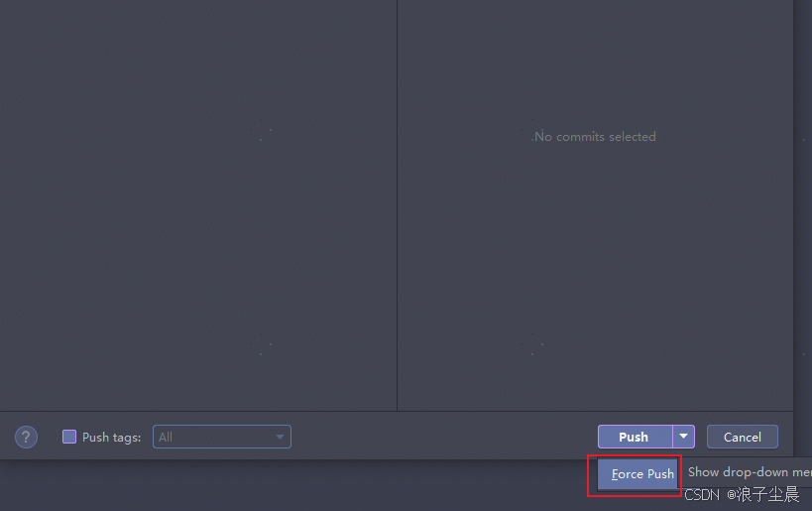Open the 'All' push tags combo box
This screenshot has width=812, height=511.
(x=222, y=437)
